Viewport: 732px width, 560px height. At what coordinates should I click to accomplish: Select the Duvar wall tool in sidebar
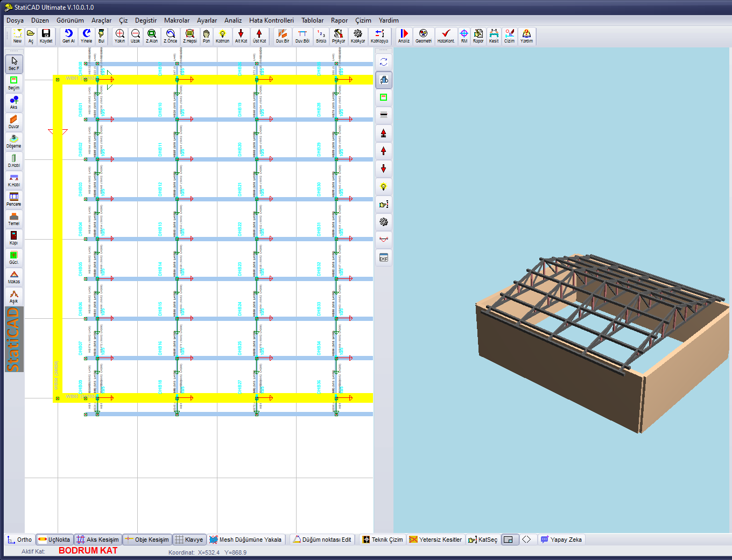click(x=14, y=122)
